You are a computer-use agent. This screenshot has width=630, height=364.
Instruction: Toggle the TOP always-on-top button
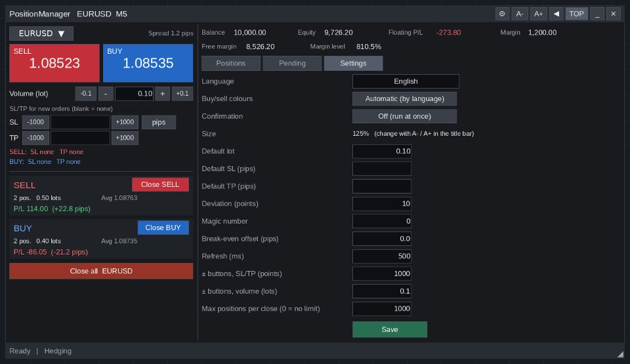(x=576, y=14)
